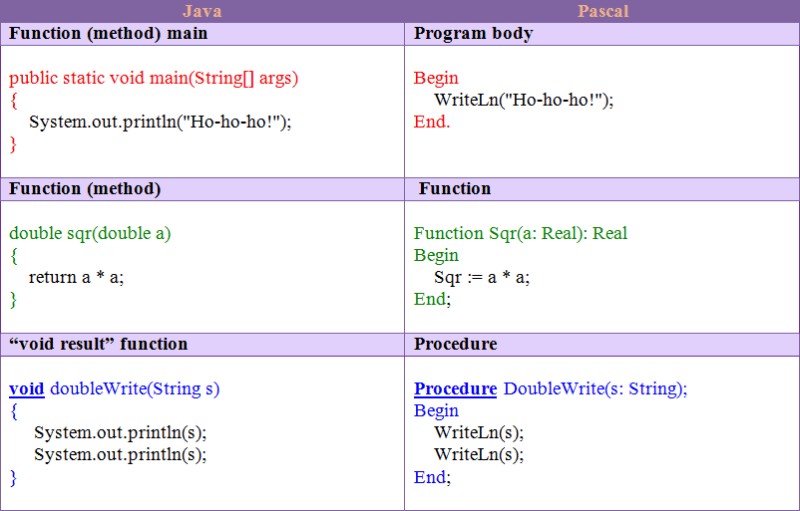The width and height of the screenshot is (800, 511).
Task: Click the Pascal "Function" section heading
Action: (455, 188)
